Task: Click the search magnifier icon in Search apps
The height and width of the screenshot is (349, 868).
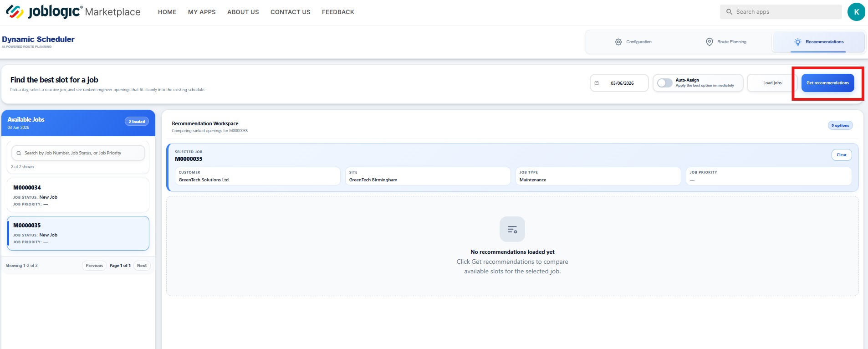Action: 729,12
